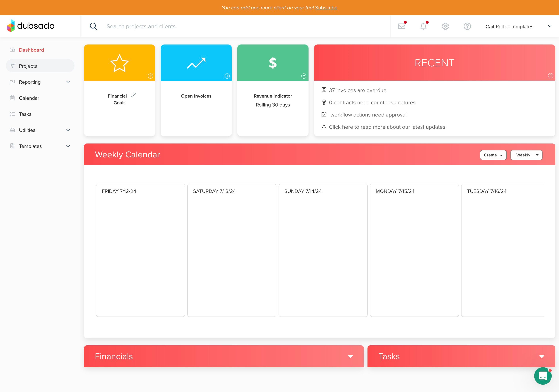Click the notifications bell icon
559x392 pixels.
click(423, 26)
